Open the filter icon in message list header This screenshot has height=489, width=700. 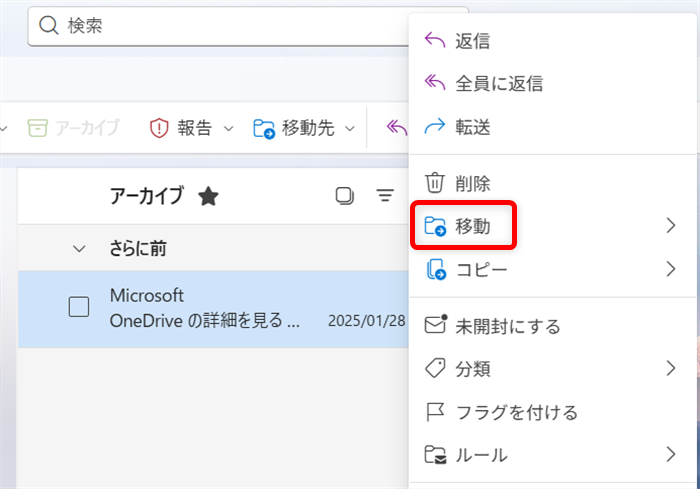click(385, 196)
